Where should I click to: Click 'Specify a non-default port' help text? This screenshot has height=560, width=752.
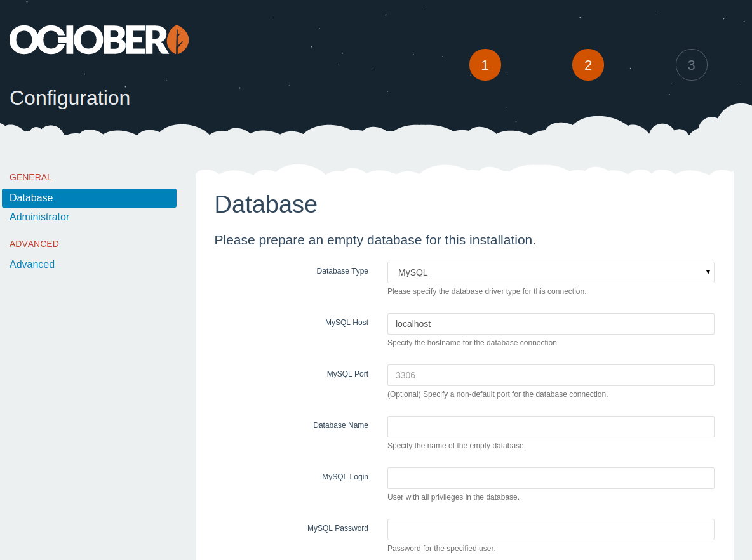pos(497,394)
